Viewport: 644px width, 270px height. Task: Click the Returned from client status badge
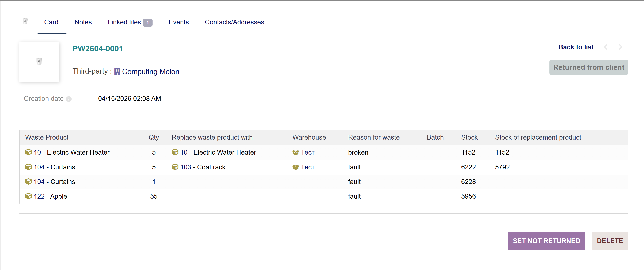[588, 67]
